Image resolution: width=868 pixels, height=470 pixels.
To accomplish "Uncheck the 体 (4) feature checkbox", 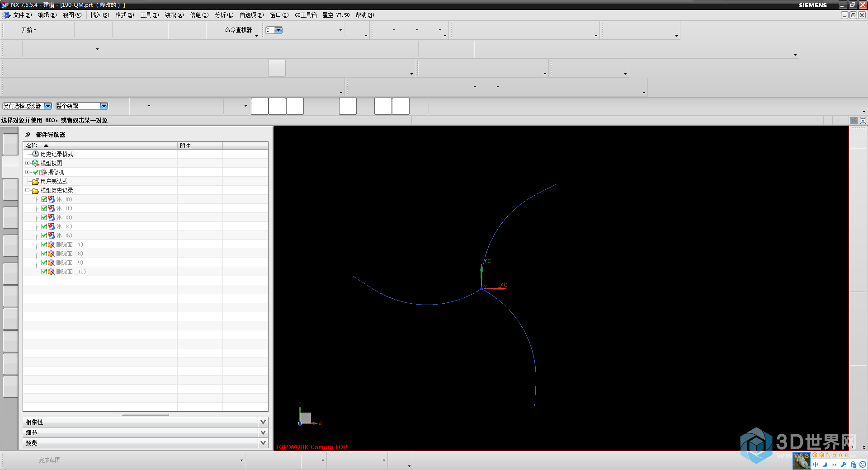I will 44,226.
